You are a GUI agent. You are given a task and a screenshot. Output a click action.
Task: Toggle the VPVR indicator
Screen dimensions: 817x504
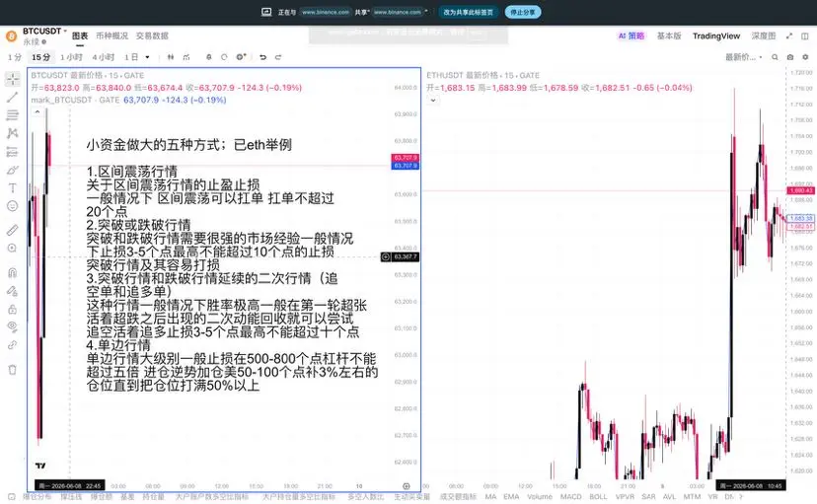[625, 497]
